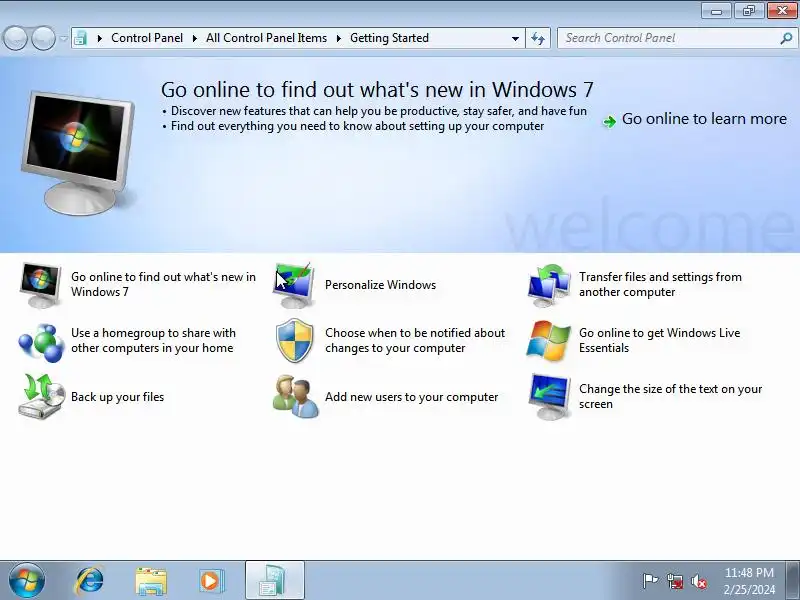
Task: Expand the arrow after Control Panel breadcrumb
Action: click(194, 38)
